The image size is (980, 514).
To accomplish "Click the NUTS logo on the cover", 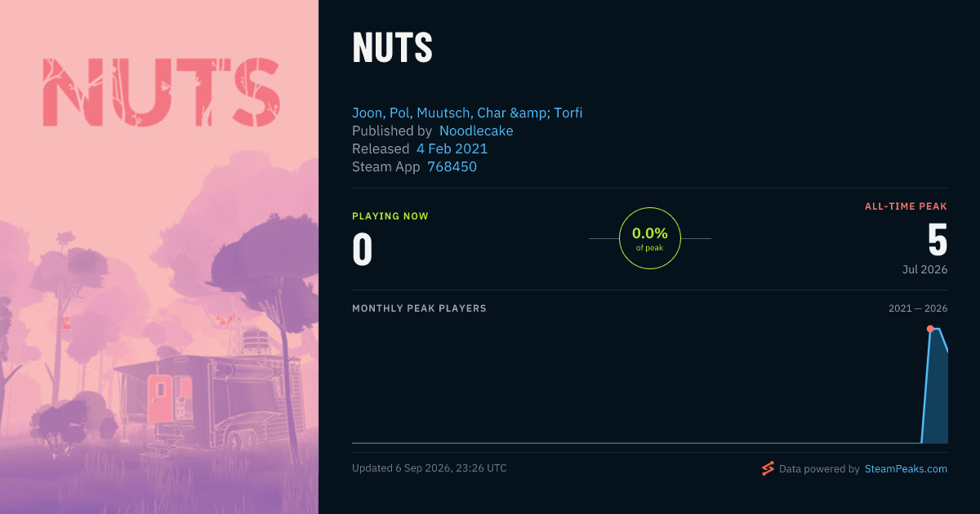I will click(161, 91).
